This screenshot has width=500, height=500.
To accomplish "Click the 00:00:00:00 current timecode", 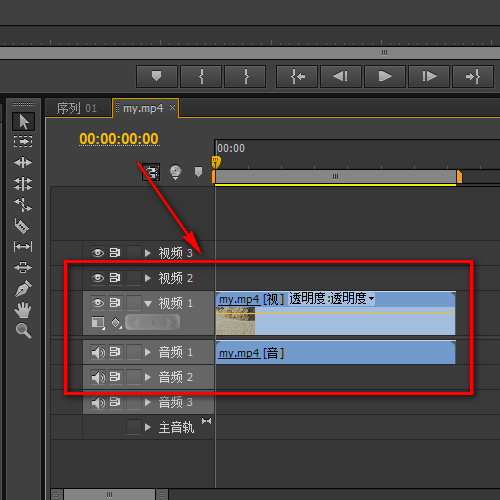I will click(x=119, y=139).
